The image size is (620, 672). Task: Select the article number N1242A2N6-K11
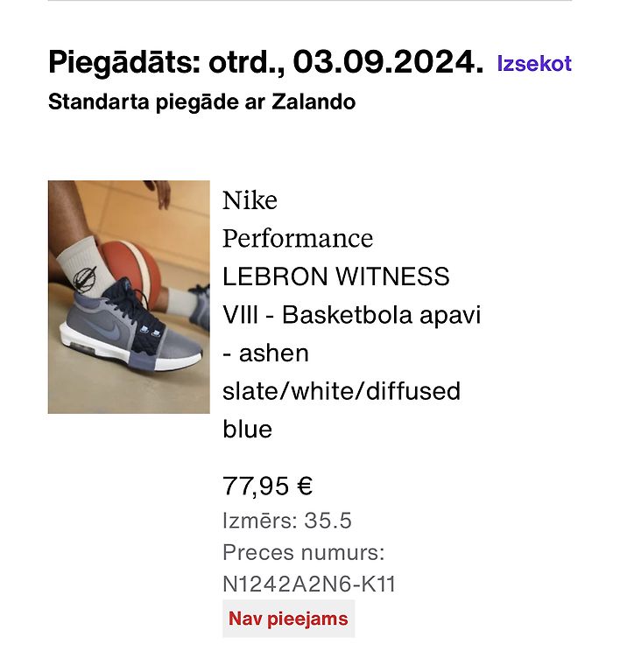tap(309, 584)
